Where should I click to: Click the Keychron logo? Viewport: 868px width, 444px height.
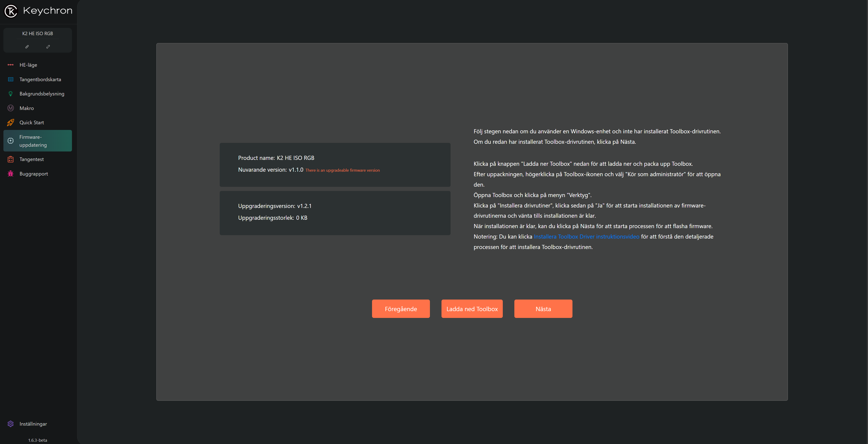(x=11, y=11)
